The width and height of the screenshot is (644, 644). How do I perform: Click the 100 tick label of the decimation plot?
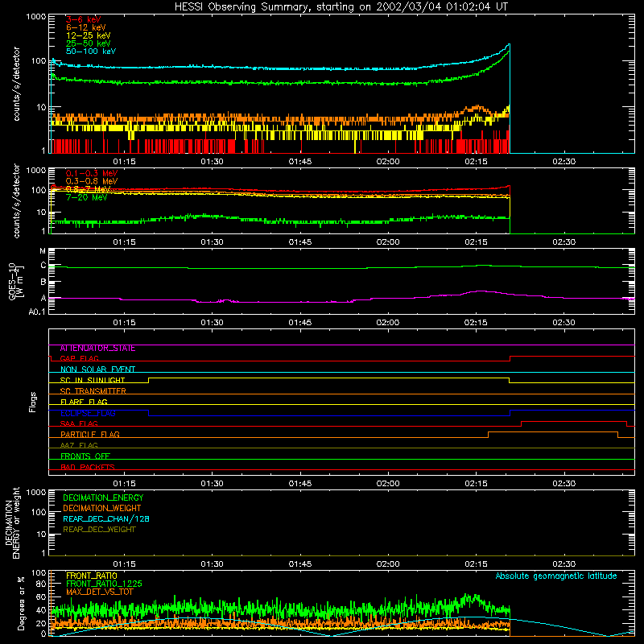click(x=39, y=513)
